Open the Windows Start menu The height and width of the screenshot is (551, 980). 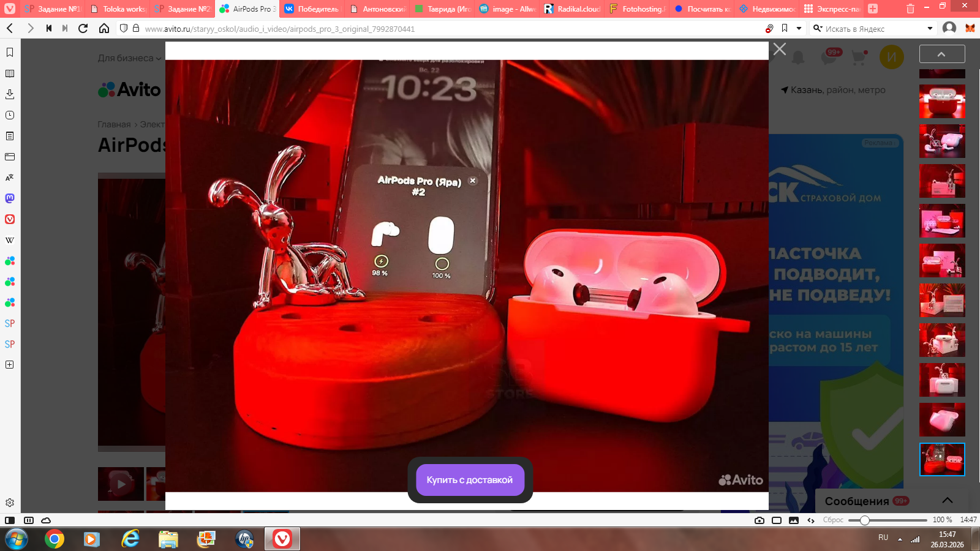pyautogui.click(x=15, y=539)
